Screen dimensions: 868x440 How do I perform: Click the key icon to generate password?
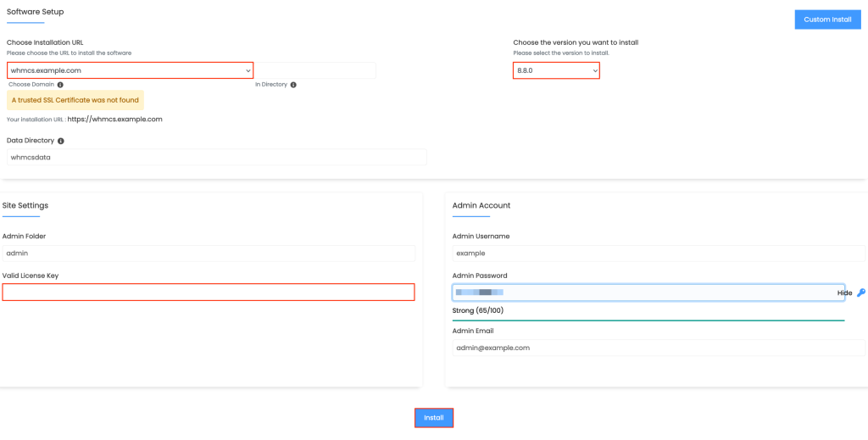pyautogui.click(x=861, y=292)
